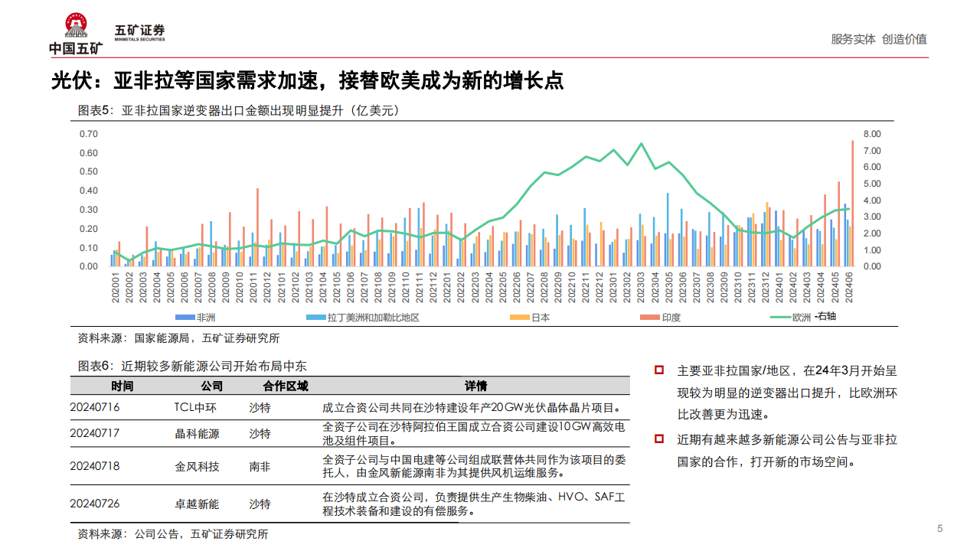Click source note 公司公告，五矿证券研究所
Viewport: 980px width, 551px height.
(174, 534)
